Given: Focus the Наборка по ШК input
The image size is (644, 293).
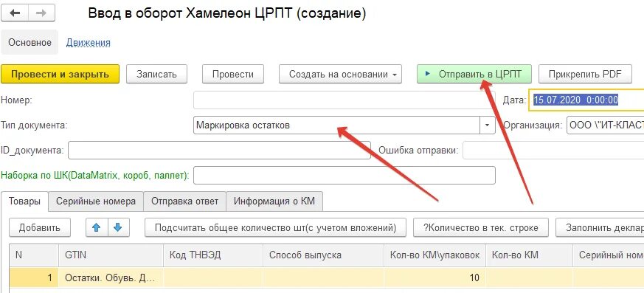Looking at the screenshot, I should pyautogui.click(x=344, y=176).
